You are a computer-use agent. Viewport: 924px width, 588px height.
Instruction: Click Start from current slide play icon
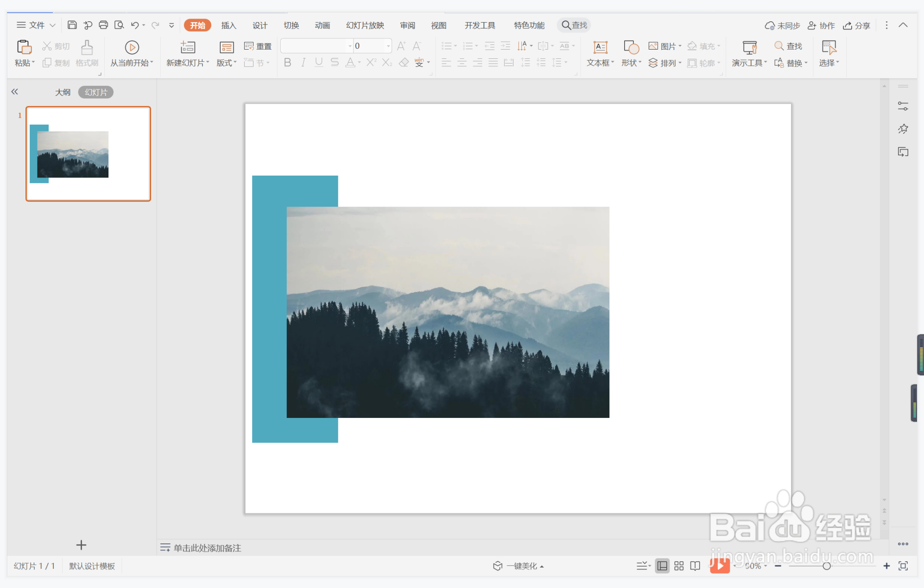[132, 48]
